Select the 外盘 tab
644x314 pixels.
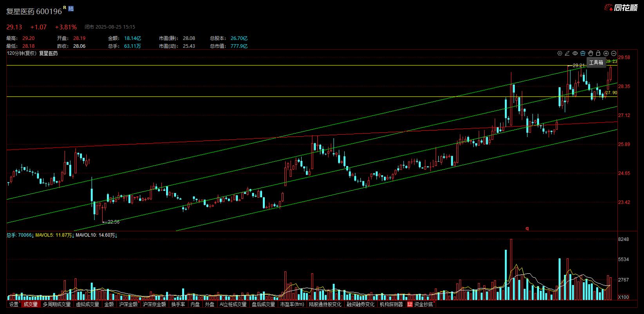(x=210, y=304)
